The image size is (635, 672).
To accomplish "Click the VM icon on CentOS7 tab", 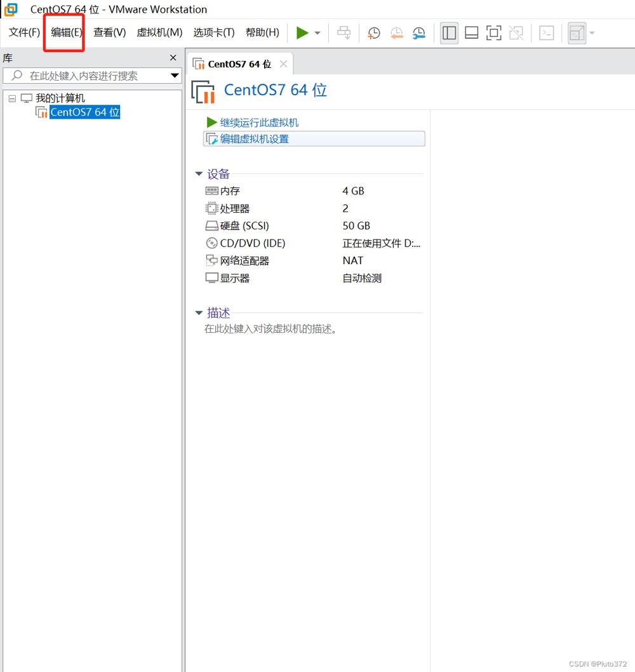I will point(198,64).
